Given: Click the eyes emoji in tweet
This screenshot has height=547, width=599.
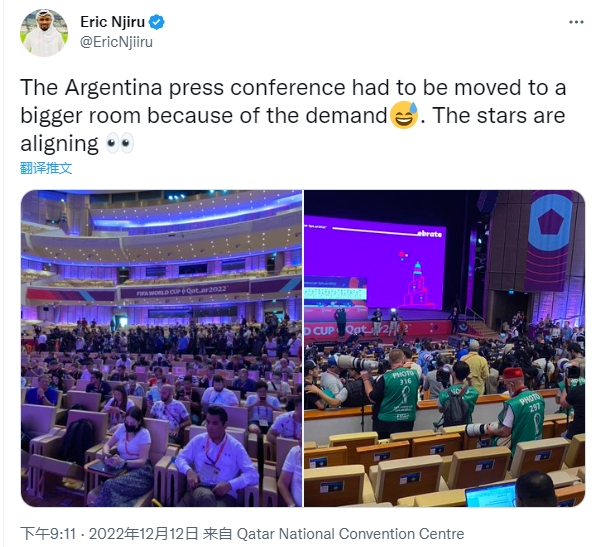Looking at the screenshot, I should pyautogui.click(x=120, y=143).
